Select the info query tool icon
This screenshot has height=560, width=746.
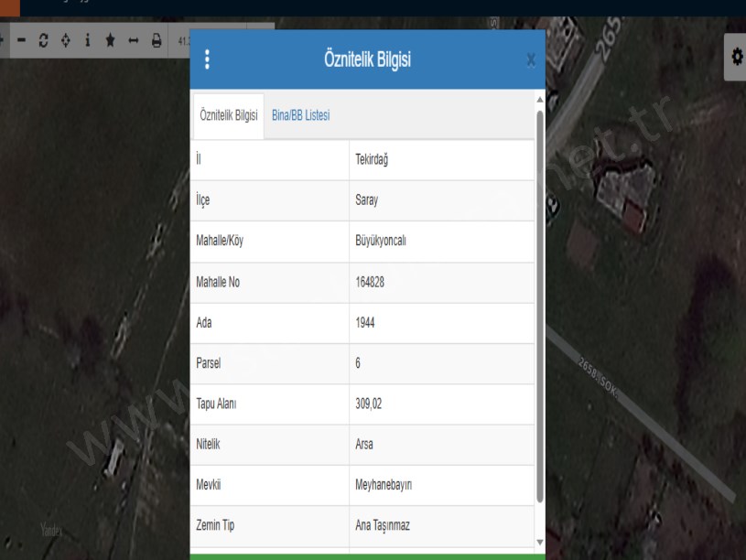(88, 40)
